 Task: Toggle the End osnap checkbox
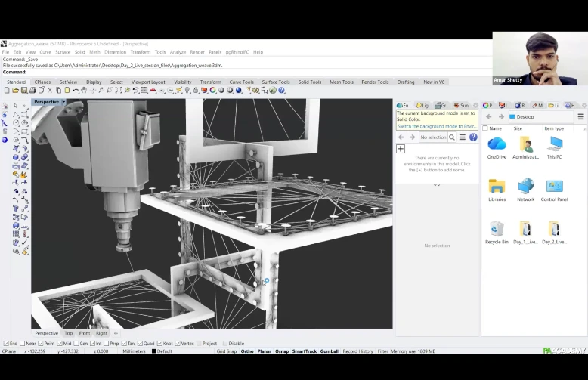click(6, 343)
